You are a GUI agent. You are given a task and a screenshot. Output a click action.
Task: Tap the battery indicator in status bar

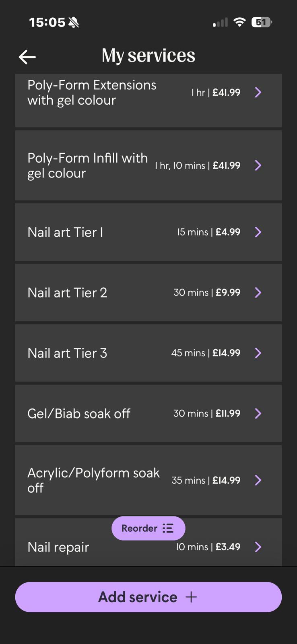(262, 22)
